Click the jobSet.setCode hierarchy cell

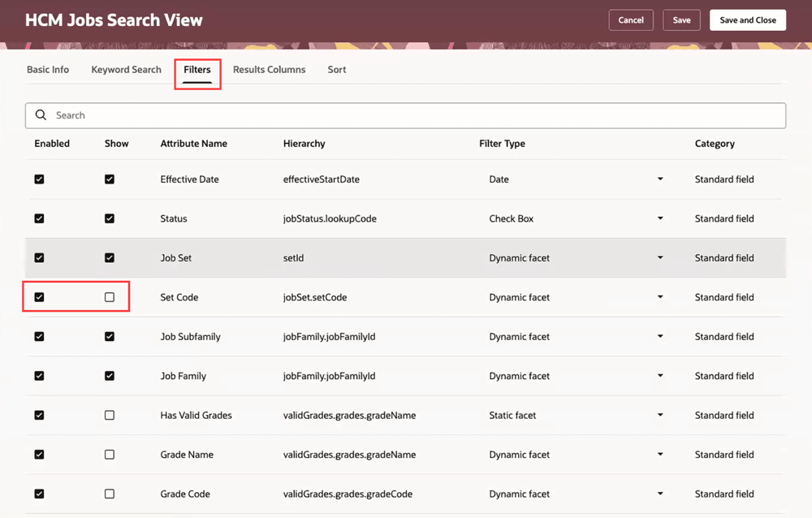click(315, 297)
